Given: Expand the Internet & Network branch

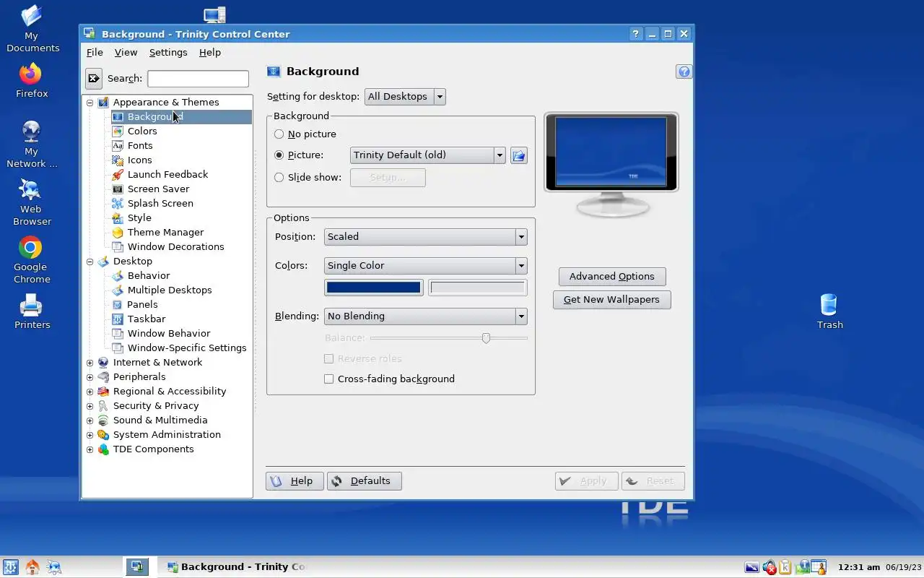Looking at the screenshot, I should (x=90, y=363).
